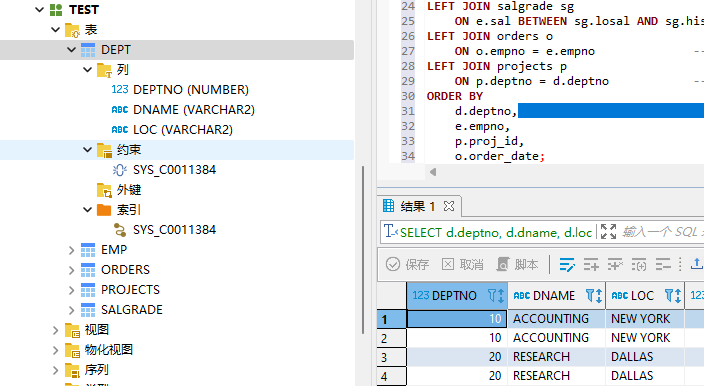
Task: Click the SELECT query text in results bar
Action: (496, 232)
